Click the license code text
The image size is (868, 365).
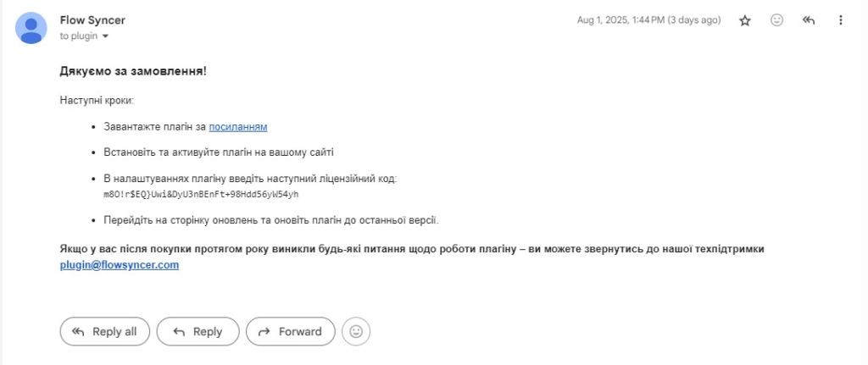point(201,195)
